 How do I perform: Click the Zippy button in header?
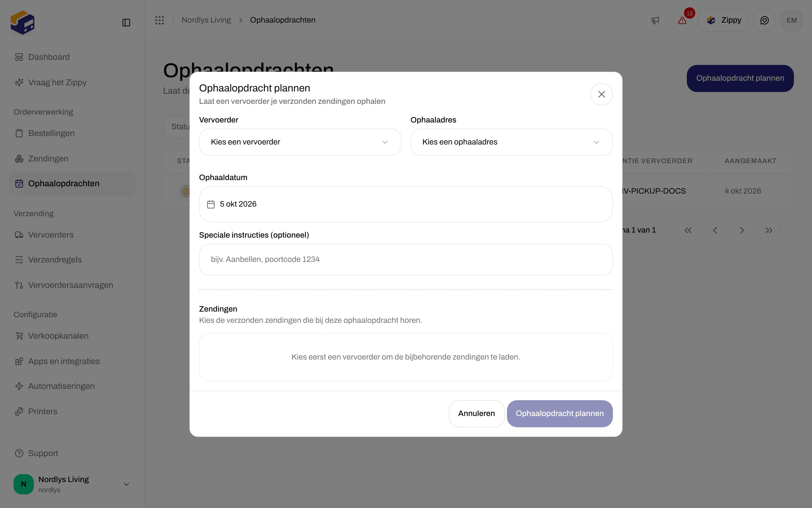point(723,20)
